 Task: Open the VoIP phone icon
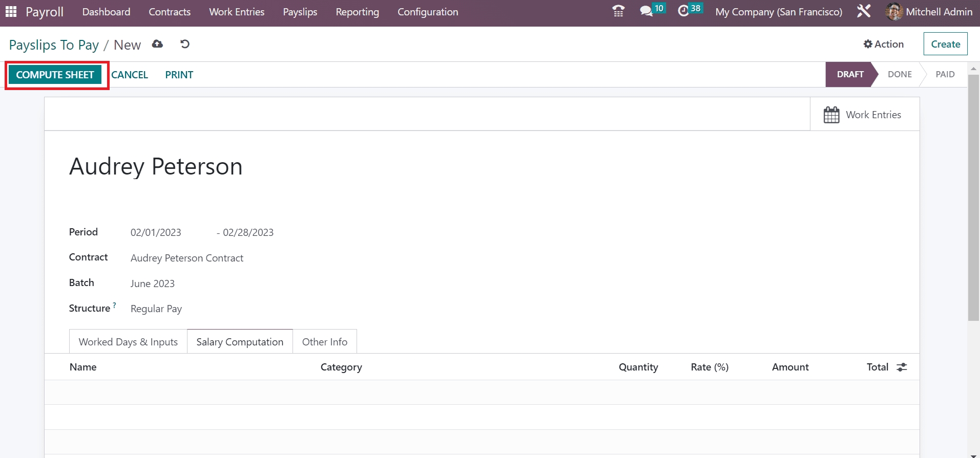point(618,11)
